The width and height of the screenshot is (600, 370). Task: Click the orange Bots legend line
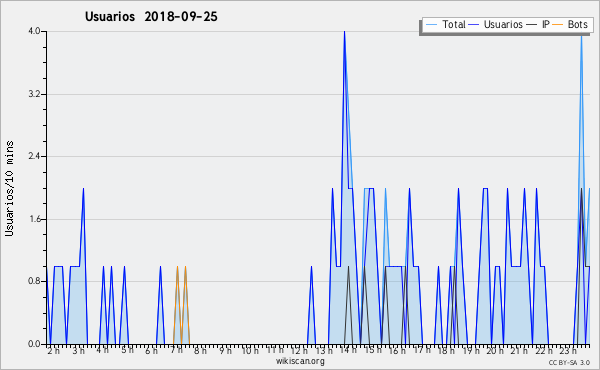558,25
